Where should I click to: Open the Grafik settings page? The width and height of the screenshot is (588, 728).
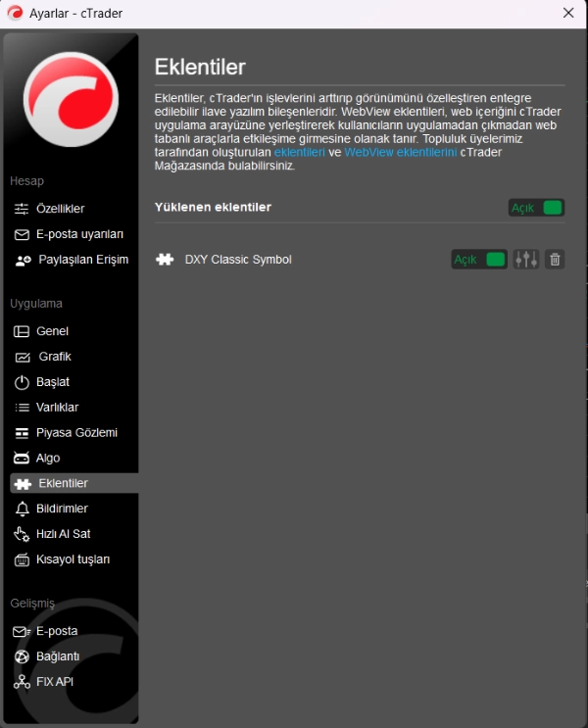click(x=54, y=357)
